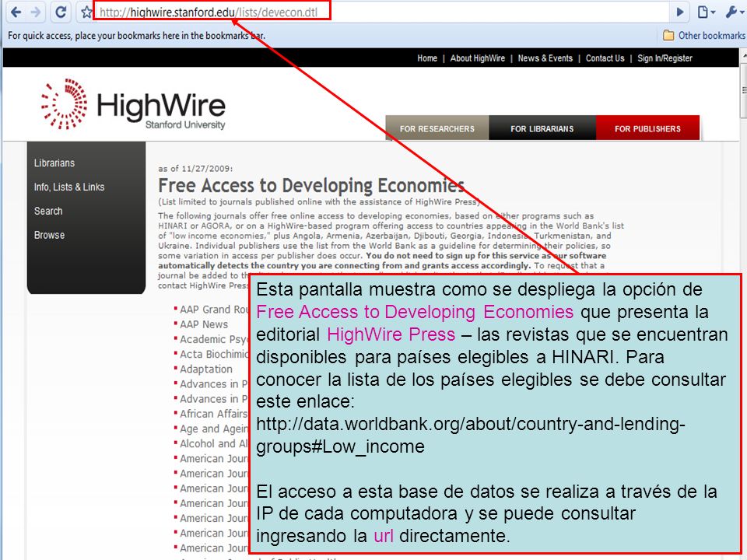Select Librarians in the sidebar
The image size is (747, 560).
click(x=54, y=163)
